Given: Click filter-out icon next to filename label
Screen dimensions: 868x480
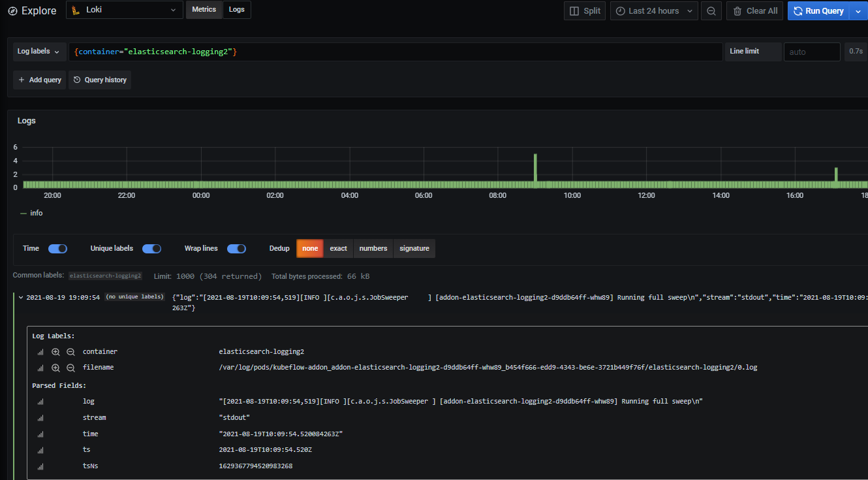Looking at the screenshot, I should 71,368.
